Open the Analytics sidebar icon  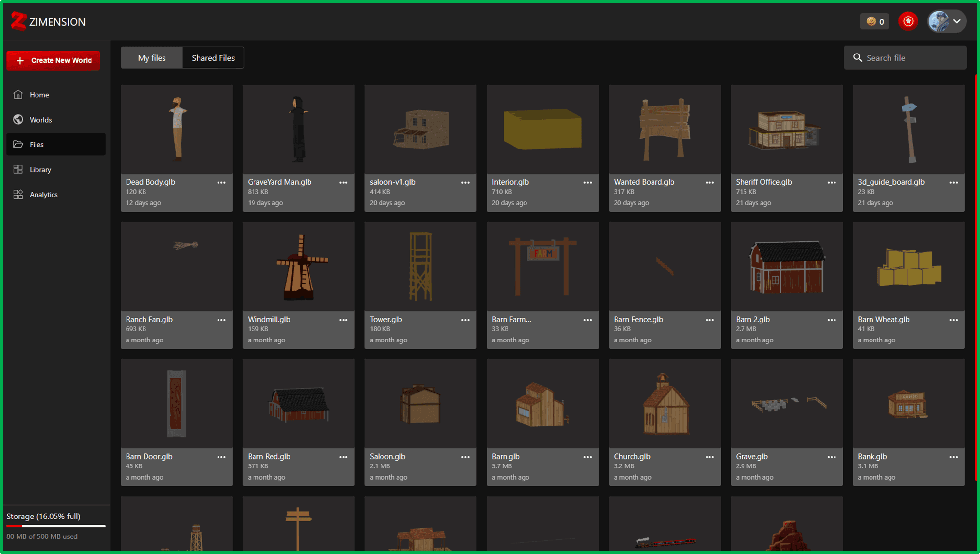(x=18, y=194)
